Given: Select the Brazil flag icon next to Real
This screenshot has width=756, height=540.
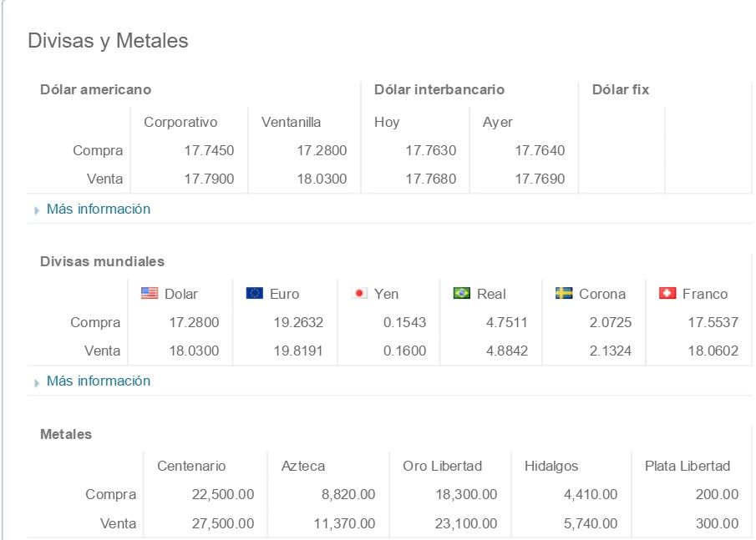Looking at the screenshot, I should [x=462, y=294].
